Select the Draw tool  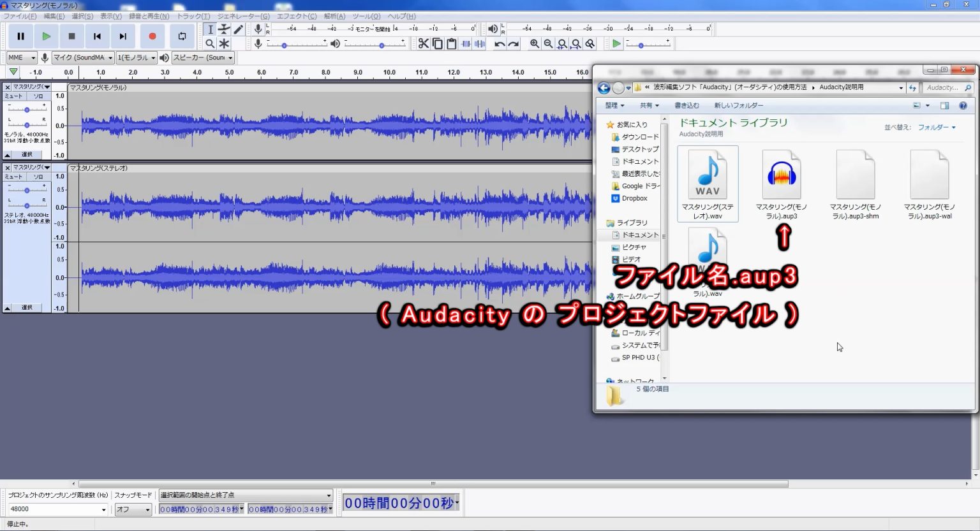pyautogui.click(x=239, y=29)
